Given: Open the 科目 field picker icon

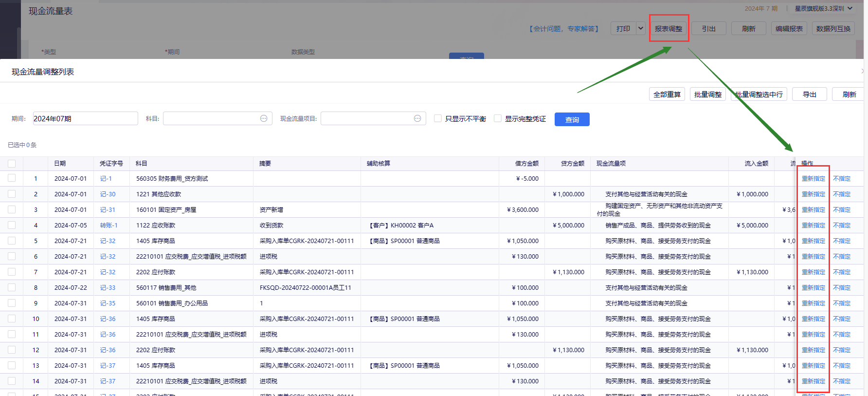Looking at the screenshot, I should (264, 118).
